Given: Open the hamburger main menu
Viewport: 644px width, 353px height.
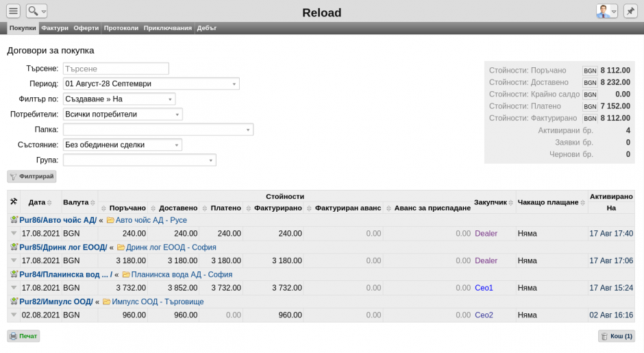Looking at the screenshot, I should click(14, 11).
